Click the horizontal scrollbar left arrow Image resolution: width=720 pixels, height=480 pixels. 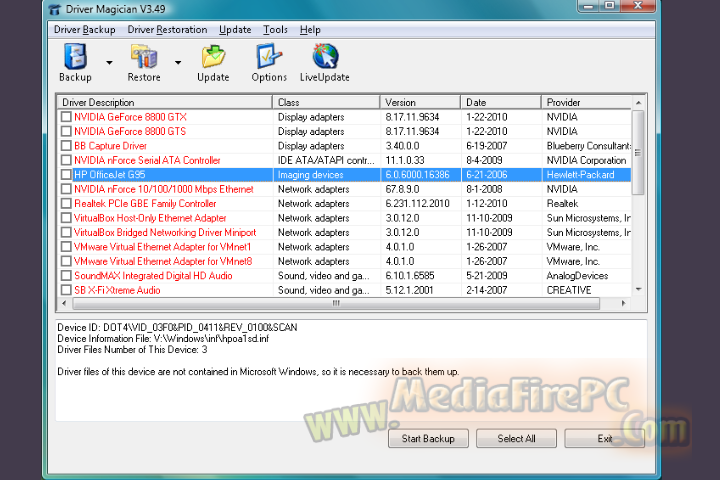click(x=64, y=303)
